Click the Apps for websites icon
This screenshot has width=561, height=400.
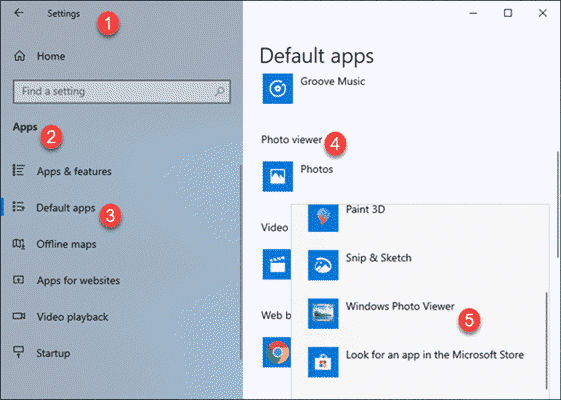19,280
